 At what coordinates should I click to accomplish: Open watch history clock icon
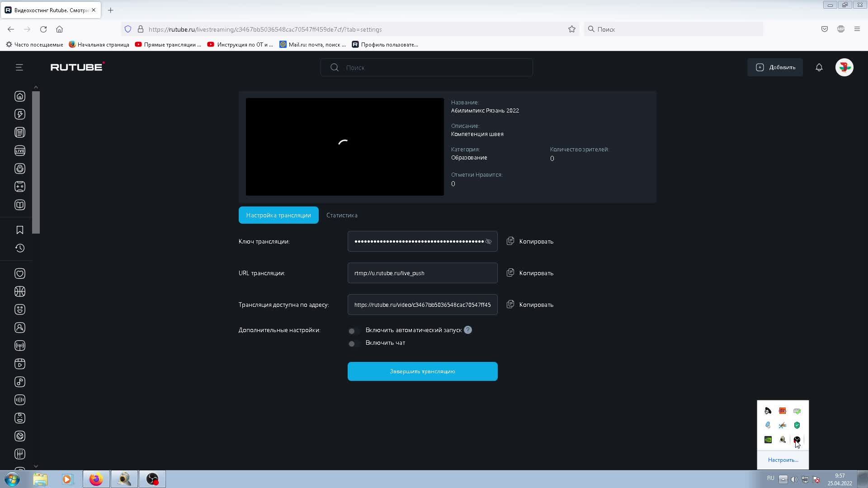tap(20, 248)
